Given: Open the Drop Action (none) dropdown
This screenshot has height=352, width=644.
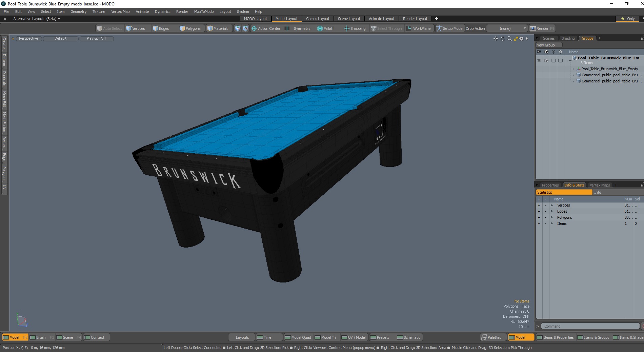Looking at the screenshot, I should click(507, 28).
